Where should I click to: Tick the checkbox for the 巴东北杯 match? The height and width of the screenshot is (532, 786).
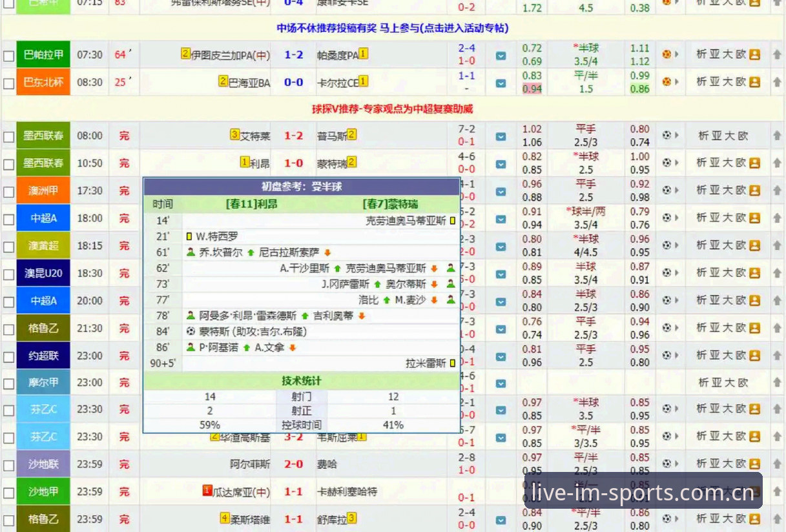coord(8,83)
